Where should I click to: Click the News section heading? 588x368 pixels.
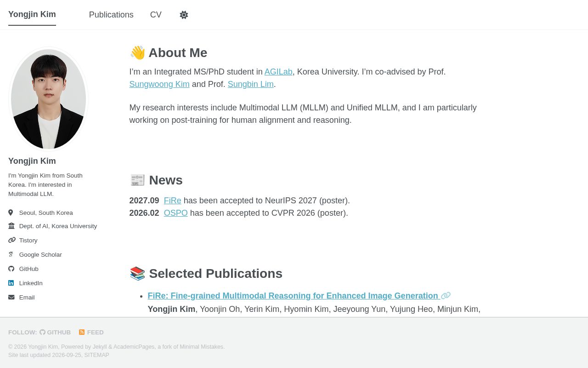click(156, 180)
